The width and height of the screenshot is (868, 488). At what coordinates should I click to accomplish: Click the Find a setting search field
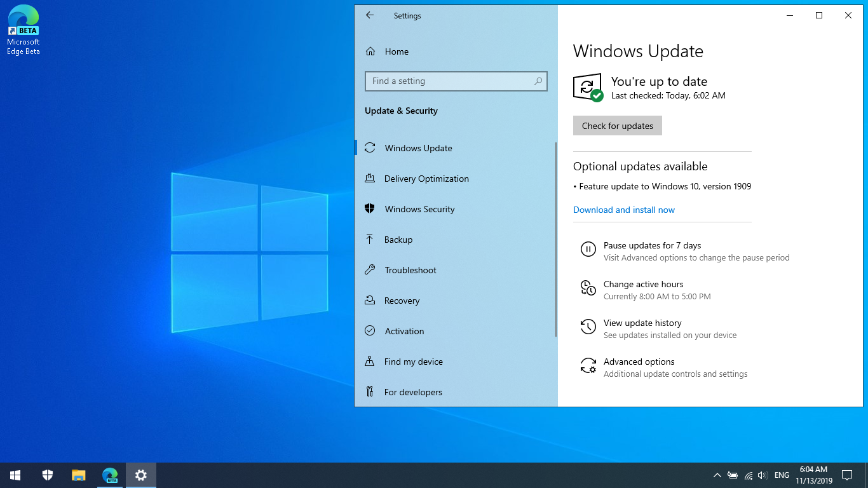[x=456, y=81]
